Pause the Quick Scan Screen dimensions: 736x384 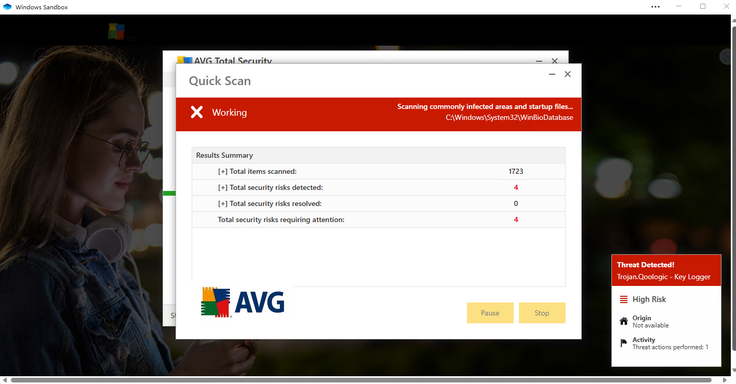click(x=490, y=313)
